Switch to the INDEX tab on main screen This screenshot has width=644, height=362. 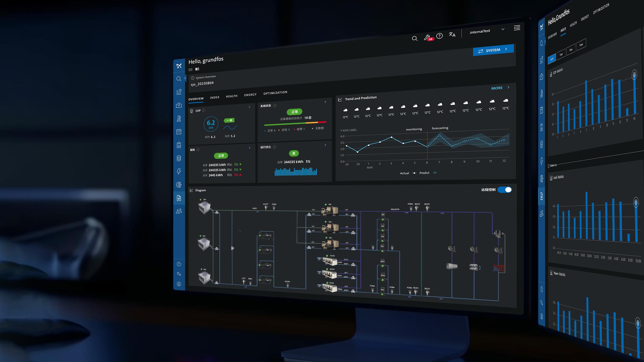[x=215, y=97]
